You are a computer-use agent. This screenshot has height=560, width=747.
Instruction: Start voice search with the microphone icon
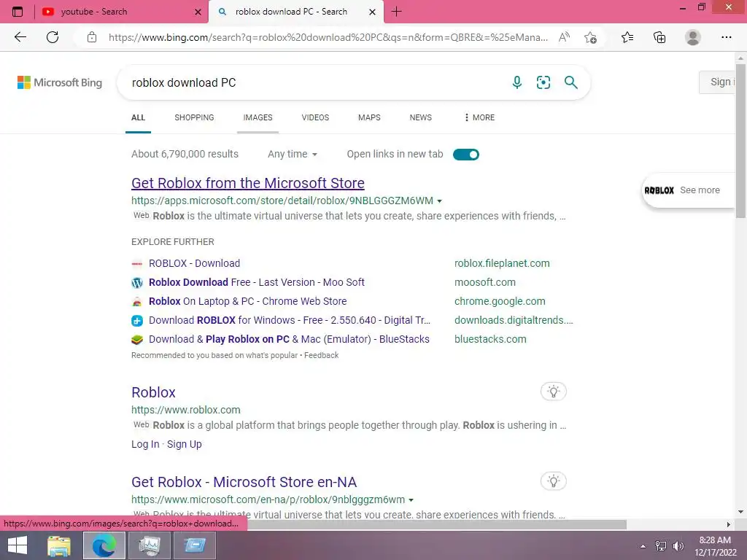tap(517, 82)
